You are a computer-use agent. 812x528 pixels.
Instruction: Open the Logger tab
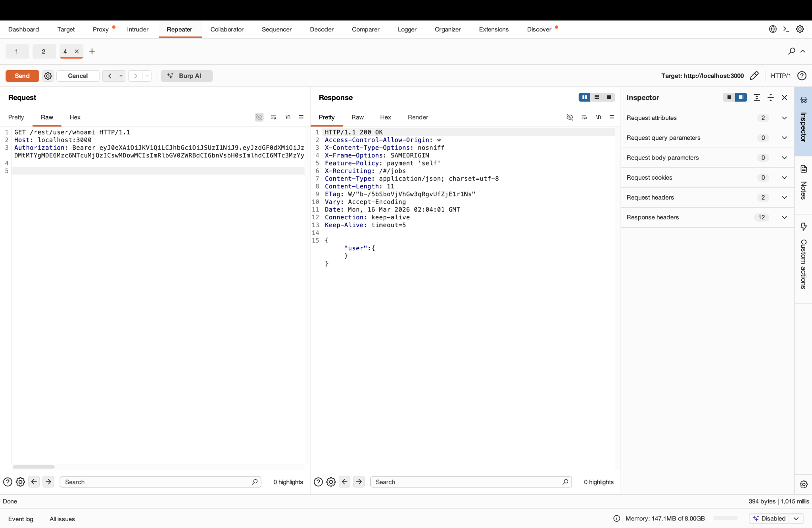point(407,29)
